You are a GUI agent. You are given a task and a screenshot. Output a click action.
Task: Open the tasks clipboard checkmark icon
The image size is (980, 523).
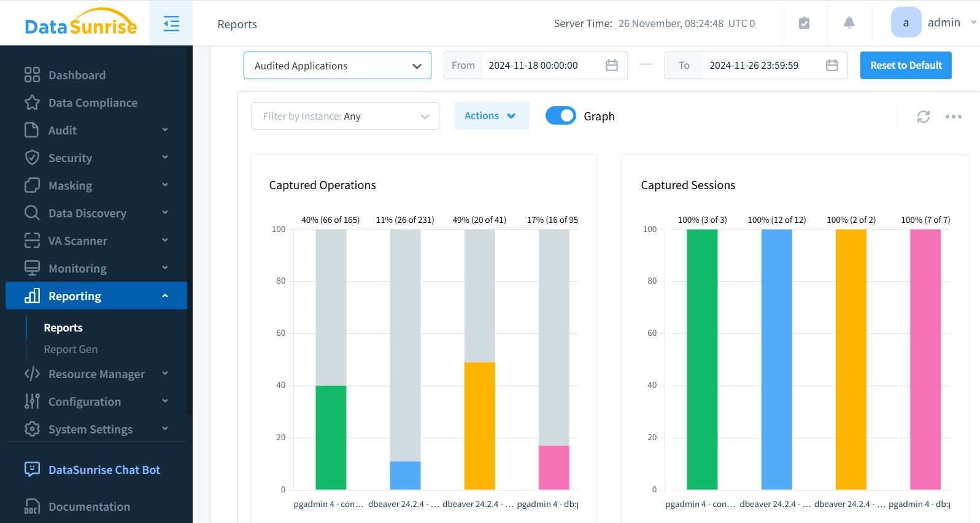click(804, 23)
